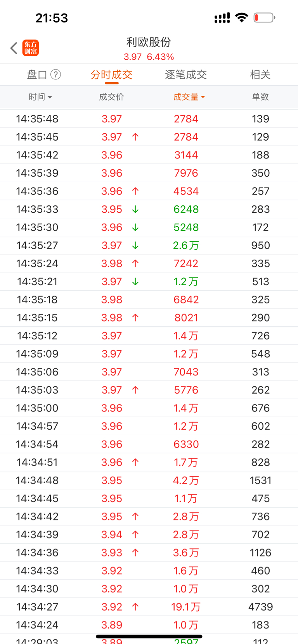Expand the 成交量 sort dropdown
The image size is (298, 644).
point(189,97)
